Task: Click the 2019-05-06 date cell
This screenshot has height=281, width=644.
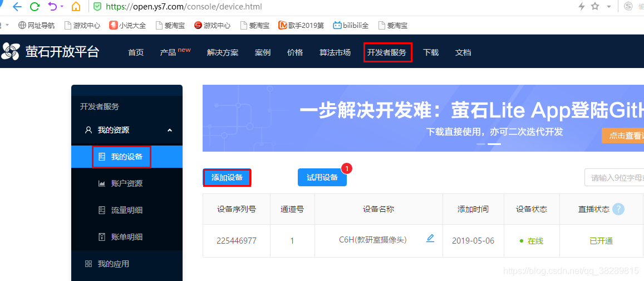Action: 473,241
